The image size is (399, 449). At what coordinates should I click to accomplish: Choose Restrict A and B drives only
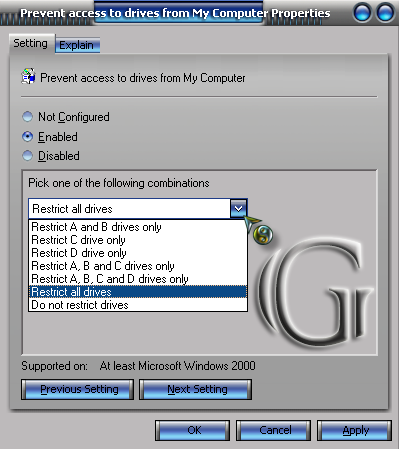tap(138, 227)
